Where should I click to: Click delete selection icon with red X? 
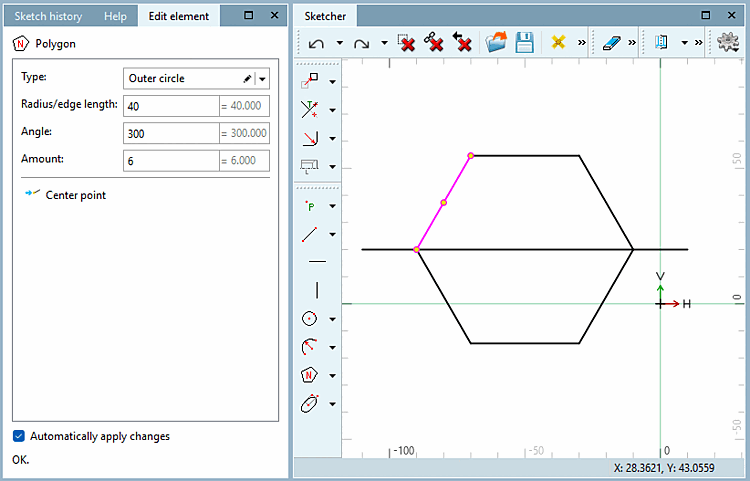click(406, 42)
